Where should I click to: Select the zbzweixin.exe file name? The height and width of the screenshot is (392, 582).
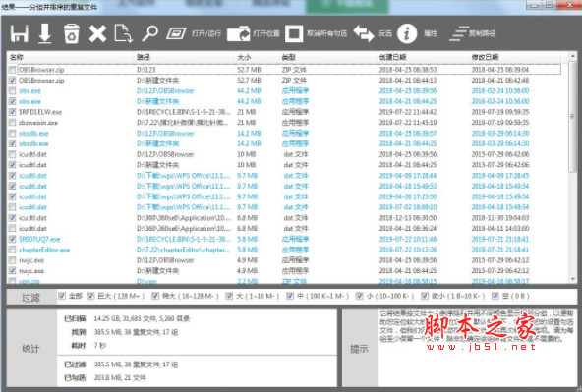tap(38, 123)
